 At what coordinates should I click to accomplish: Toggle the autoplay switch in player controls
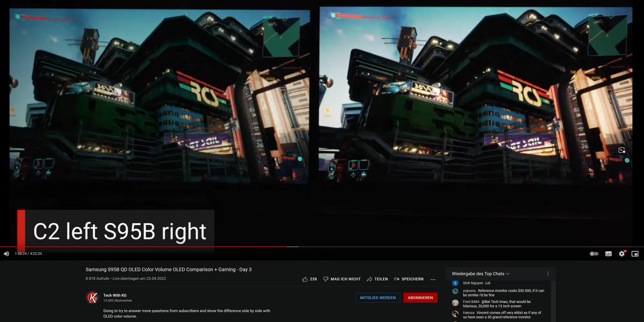tap(594, 254)
